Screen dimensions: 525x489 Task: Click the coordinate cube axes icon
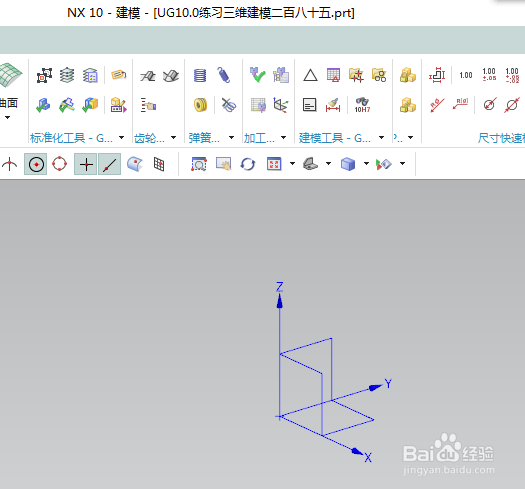point(281,105)
